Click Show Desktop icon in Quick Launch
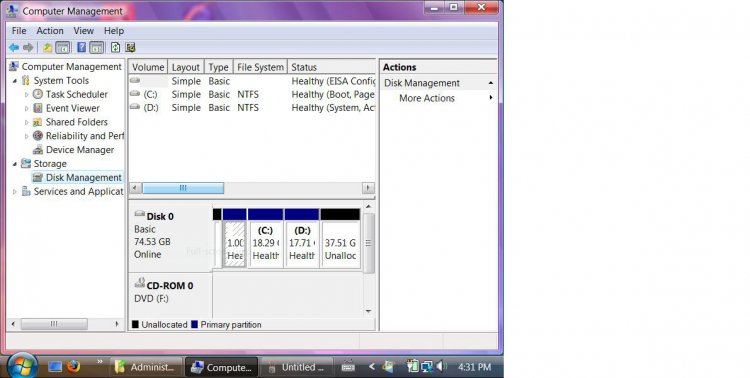 55,367
